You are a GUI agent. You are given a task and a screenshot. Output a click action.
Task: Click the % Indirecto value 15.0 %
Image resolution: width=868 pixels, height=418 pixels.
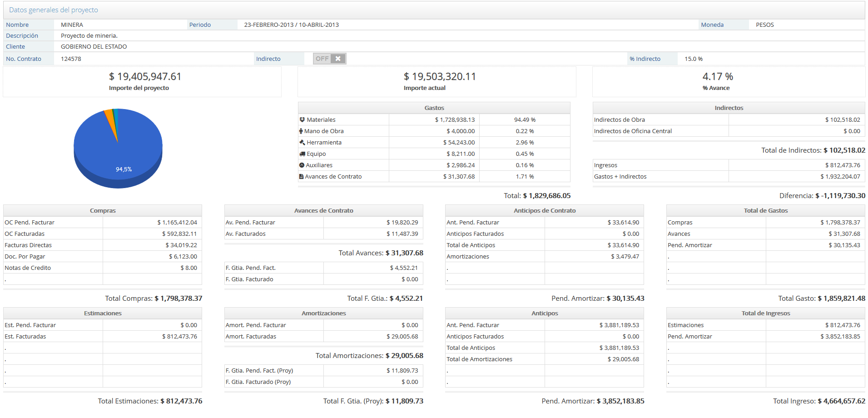click(x=694, y=59)
